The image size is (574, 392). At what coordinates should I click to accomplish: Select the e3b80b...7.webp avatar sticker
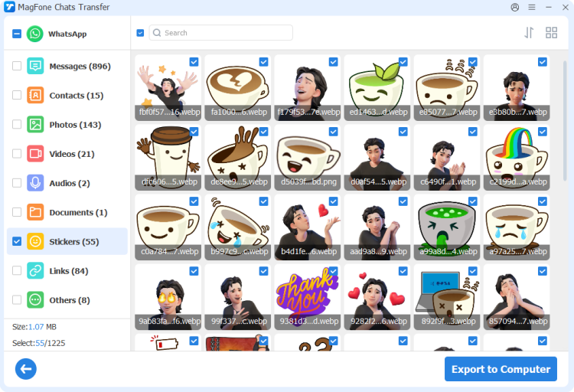[517, 87]
